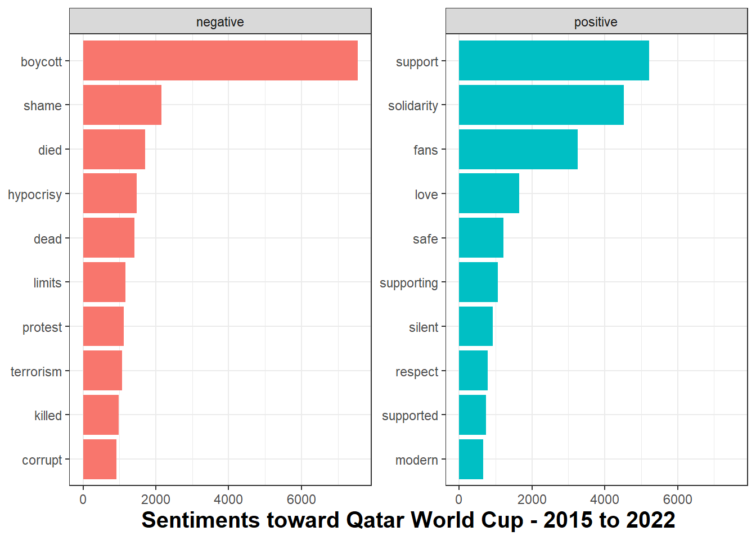This screenshot has width=756, height=540.
Task: Click the boycott bar in negative panel
Action: (x=220, y=60)
